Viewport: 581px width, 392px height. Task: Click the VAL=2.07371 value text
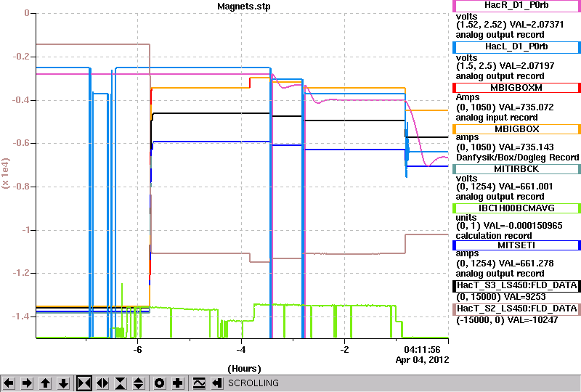tap(537, 25)
